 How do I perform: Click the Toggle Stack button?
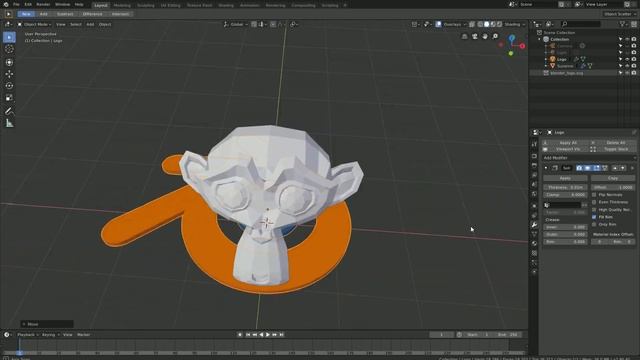tap(613, 149)
